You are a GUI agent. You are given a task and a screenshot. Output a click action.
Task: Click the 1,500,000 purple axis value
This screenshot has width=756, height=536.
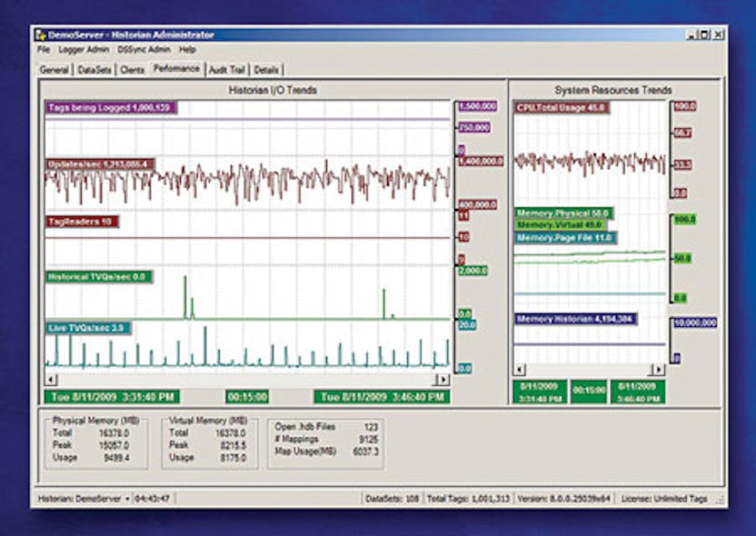pos(477,106)
